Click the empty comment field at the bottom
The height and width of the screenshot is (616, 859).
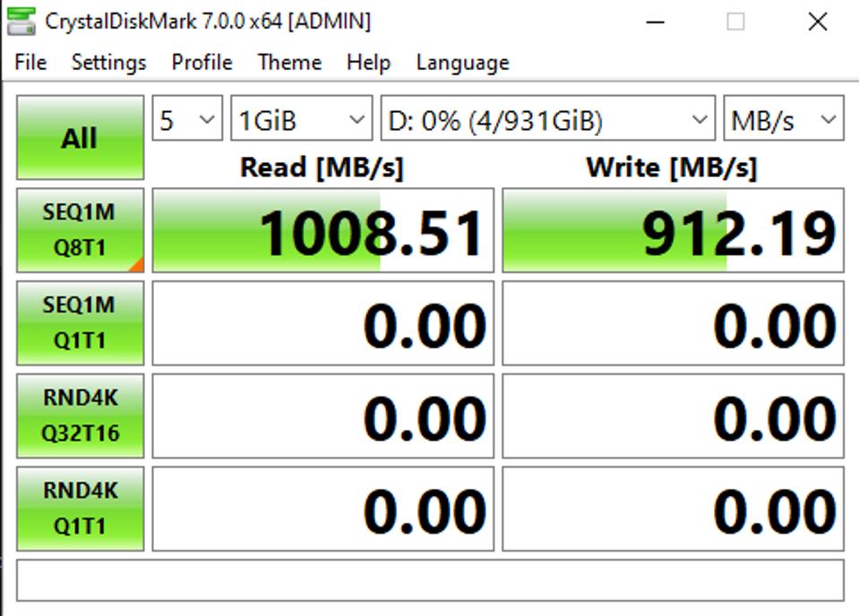tap(430, 580)
